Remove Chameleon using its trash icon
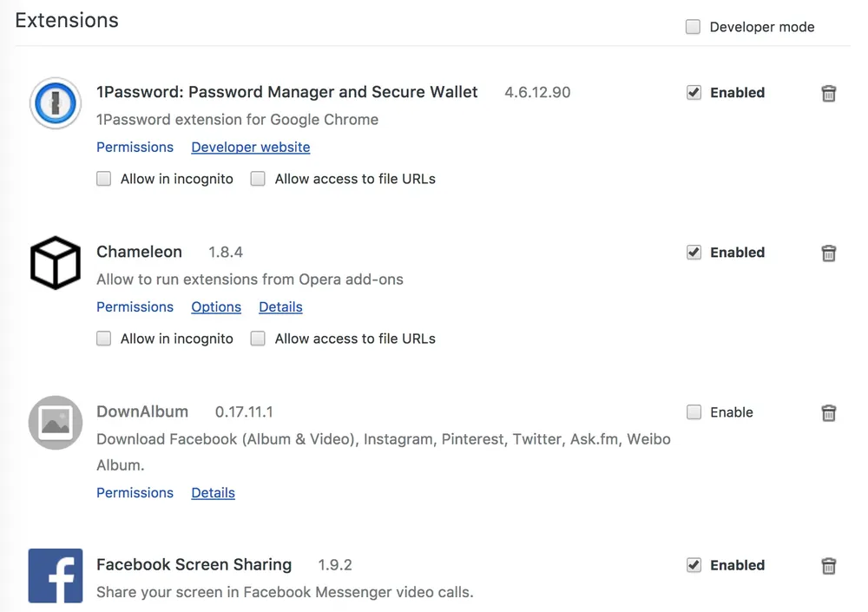This screenshot has height=612, width=868. pyautogui.click(x=829, y=253)
